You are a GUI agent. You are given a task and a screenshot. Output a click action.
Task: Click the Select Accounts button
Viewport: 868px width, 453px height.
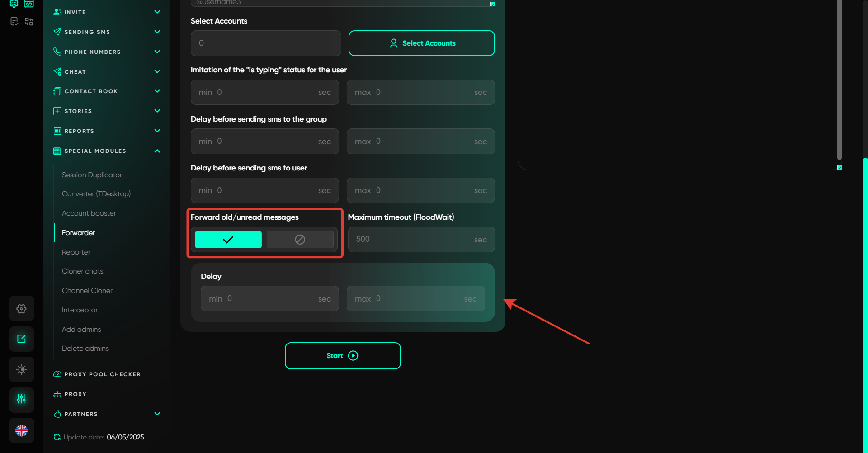pos(421,43)
